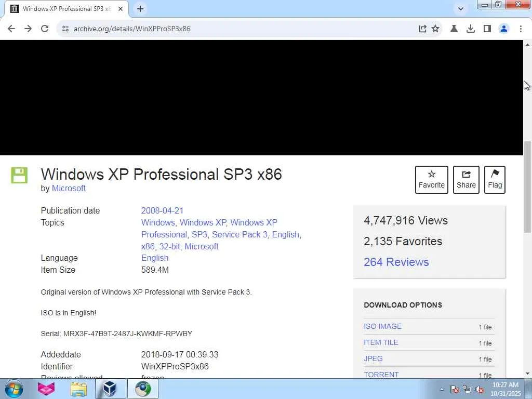
Task: Open the taskbar clock and date
Action: [506, 389]
